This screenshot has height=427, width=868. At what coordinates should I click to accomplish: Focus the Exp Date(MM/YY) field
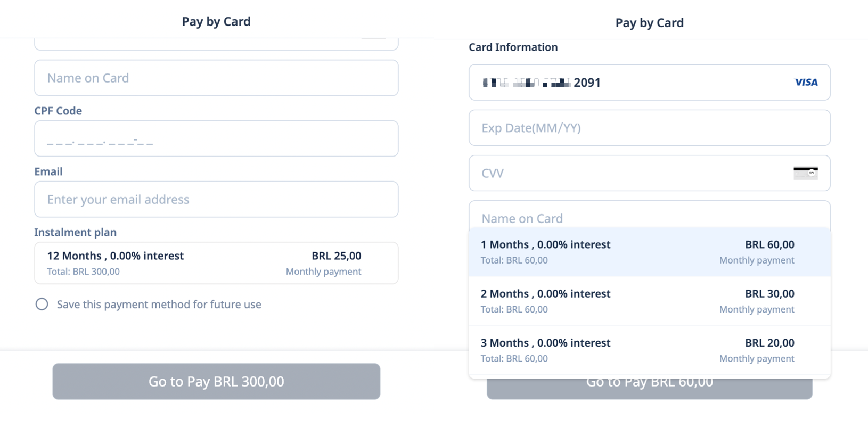pos(649,128)
